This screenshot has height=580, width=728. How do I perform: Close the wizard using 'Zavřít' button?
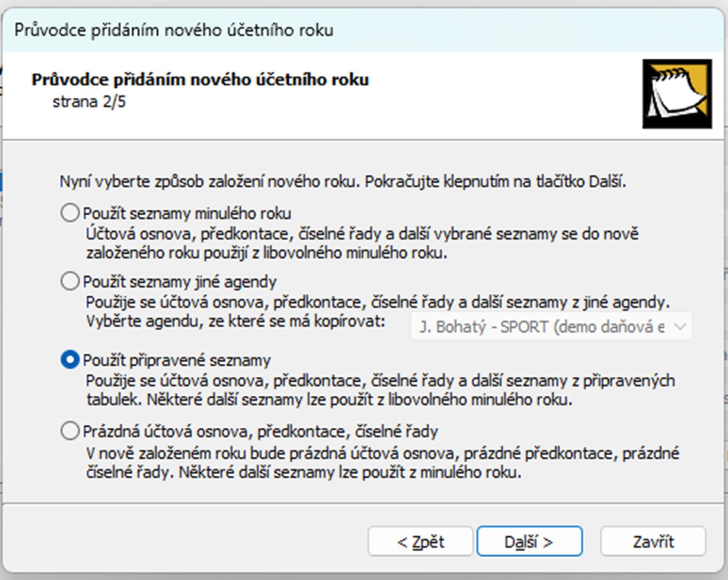click(x=653, y=541)
